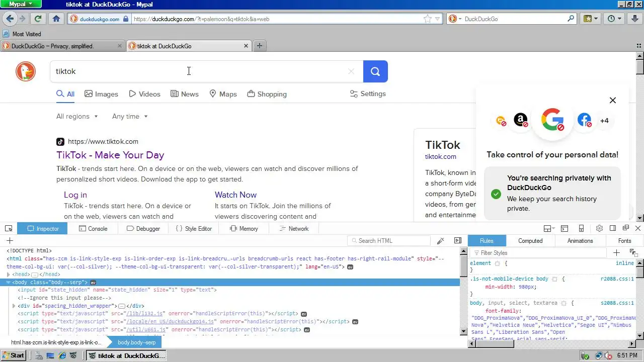
Task: Add a new style rule plus icon
Action: [617, 252]
